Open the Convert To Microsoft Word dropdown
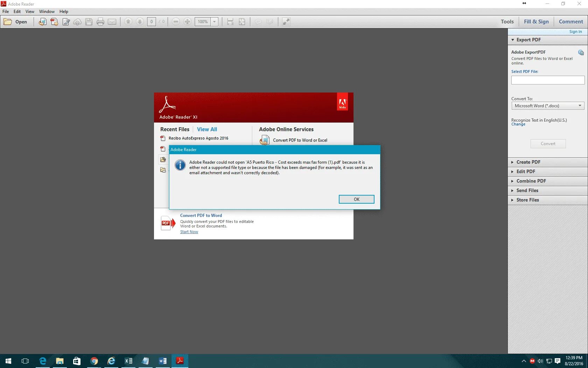The image size is (588, 368). click(x=548, y=106)
